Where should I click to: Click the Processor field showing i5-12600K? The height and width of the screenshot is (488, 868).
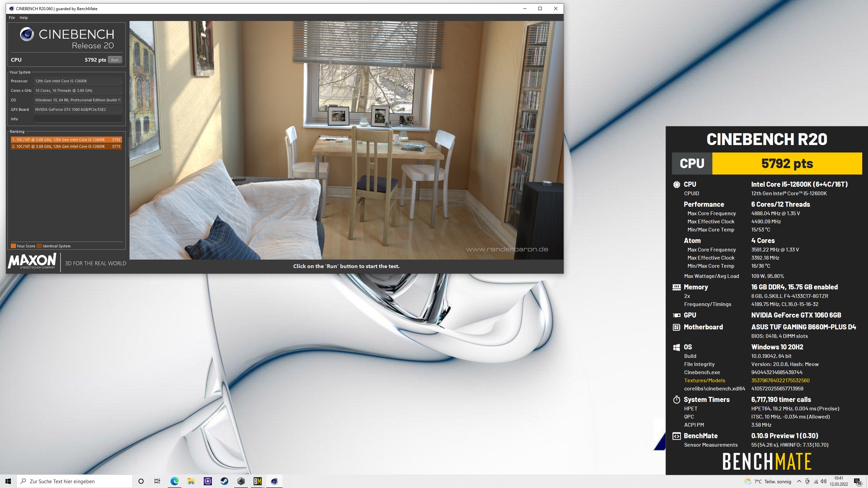point(78,81)
